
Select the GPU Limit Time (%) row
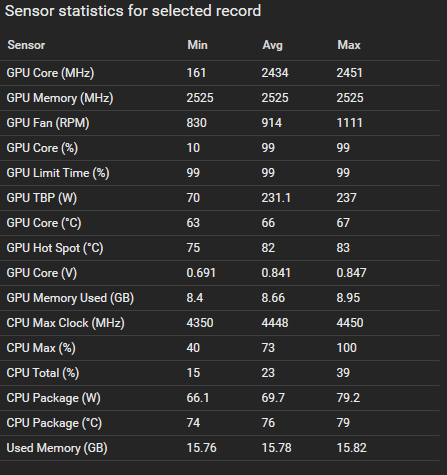click(x=220, y=173)
